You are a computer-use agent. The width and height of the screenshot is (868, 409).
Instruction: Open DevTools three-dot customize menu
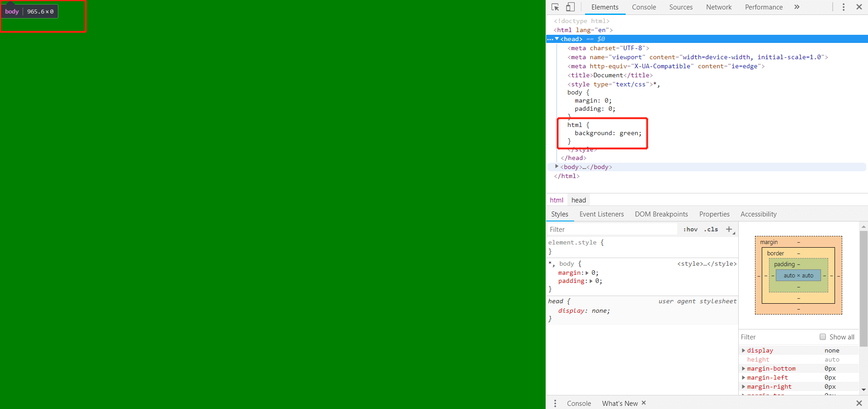pos(843,7)
